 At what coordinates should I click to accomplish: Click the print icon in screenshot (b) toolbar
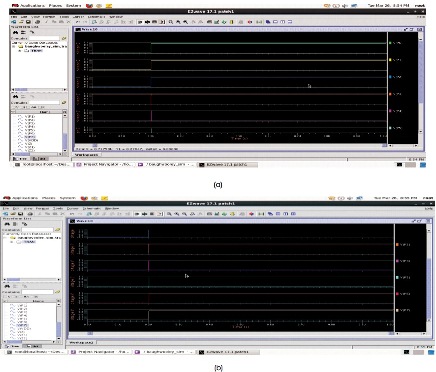tap(30, 214)
